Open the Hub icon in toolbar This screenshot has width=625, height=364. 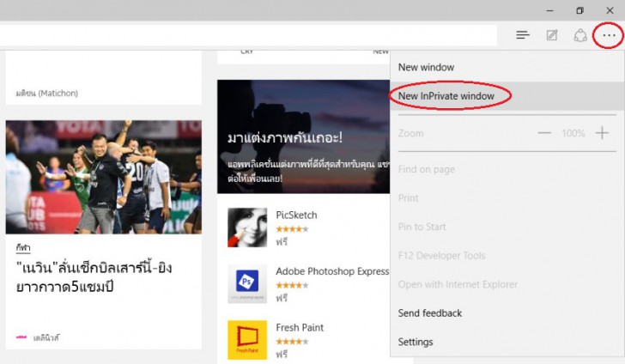click(523, 35)
